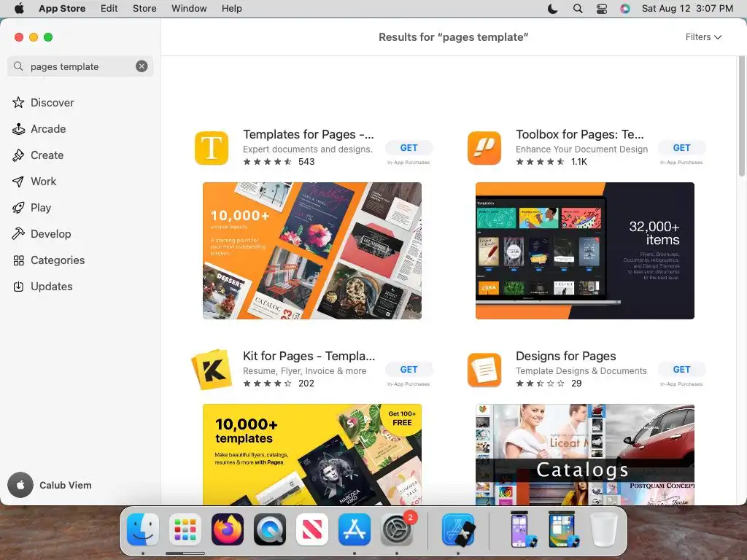
Task: Click the Categories grid icon
Action: (x=18, y=260)
